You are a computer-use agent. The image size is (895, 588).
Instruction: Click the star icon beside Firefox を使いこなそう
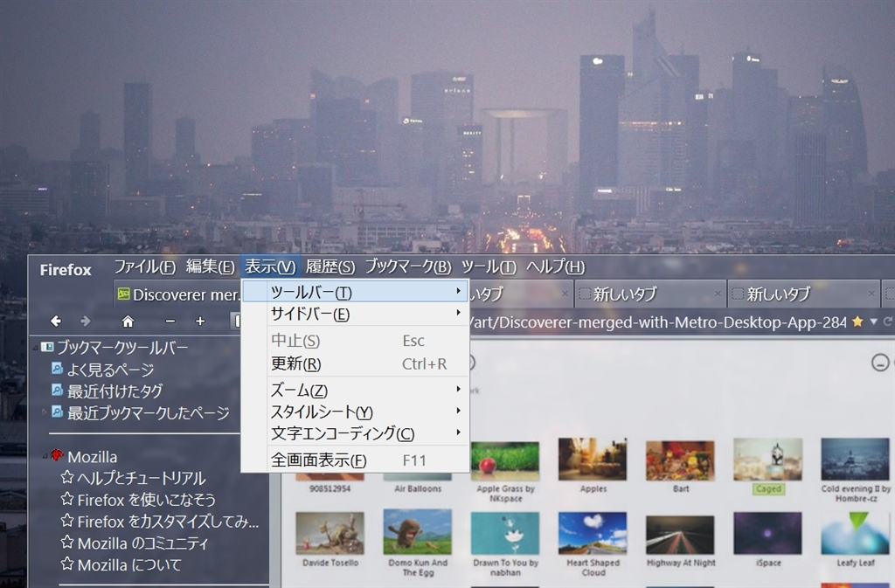67,499
